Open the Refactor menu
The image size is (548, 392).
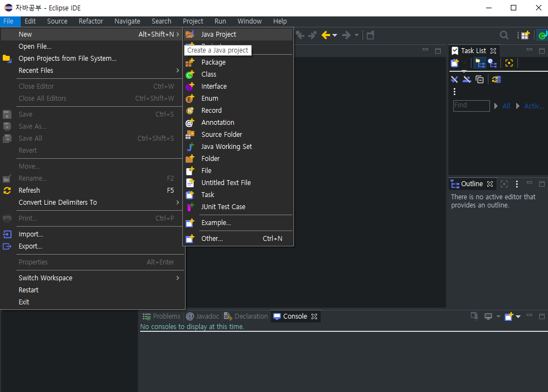point(91,21)
